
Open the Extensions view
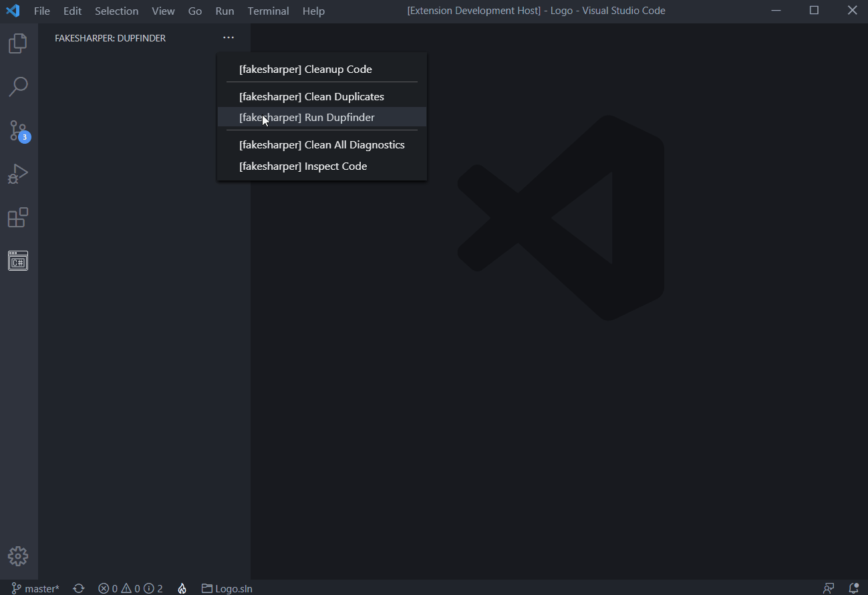(x=18, y=218)
